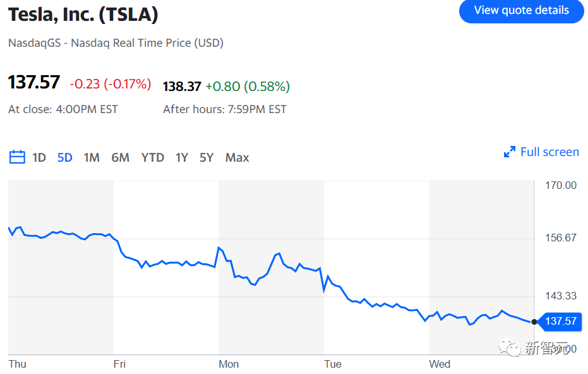The image size is (588, 374).
Task: Select the 1D time range
Action: click(39, 157)
